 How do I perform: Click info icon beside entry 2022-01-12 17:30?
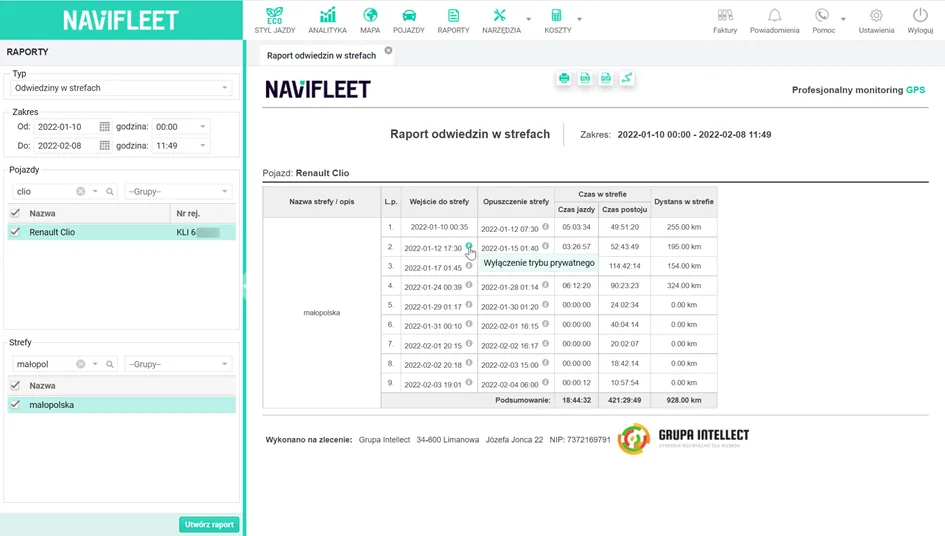(469, 246)
